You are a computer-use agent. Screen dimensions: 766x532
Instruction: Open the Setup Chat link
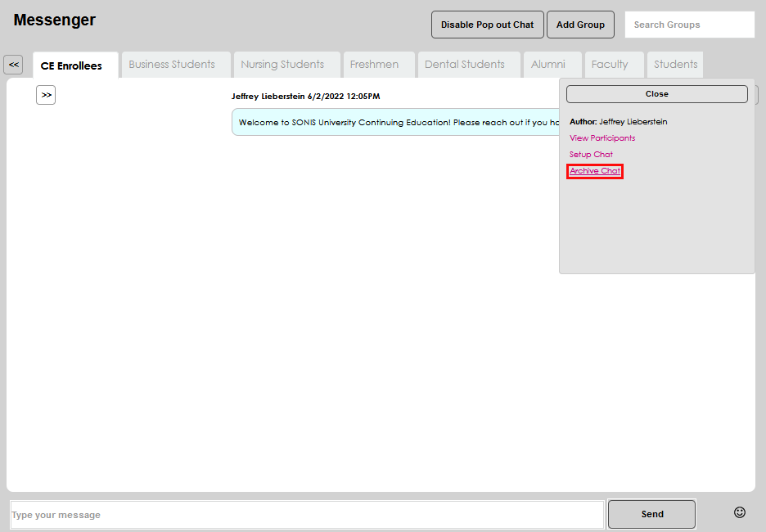click(591, 155)
